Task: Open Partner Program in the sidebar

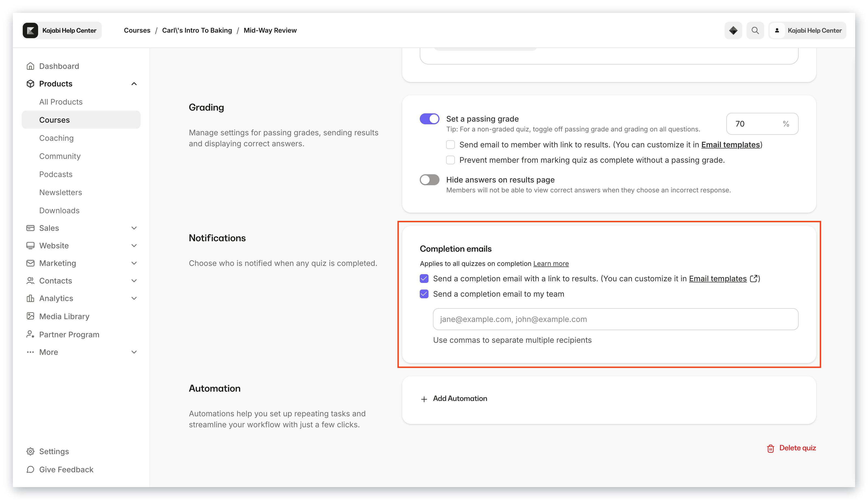Action: tap(69, 335)
